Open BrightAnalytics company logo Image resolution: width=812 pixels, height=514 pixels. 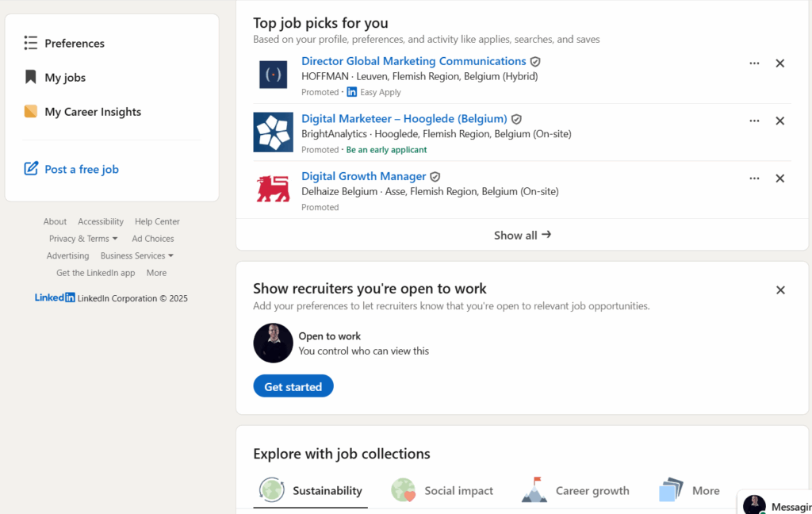[x=273, y=132]
